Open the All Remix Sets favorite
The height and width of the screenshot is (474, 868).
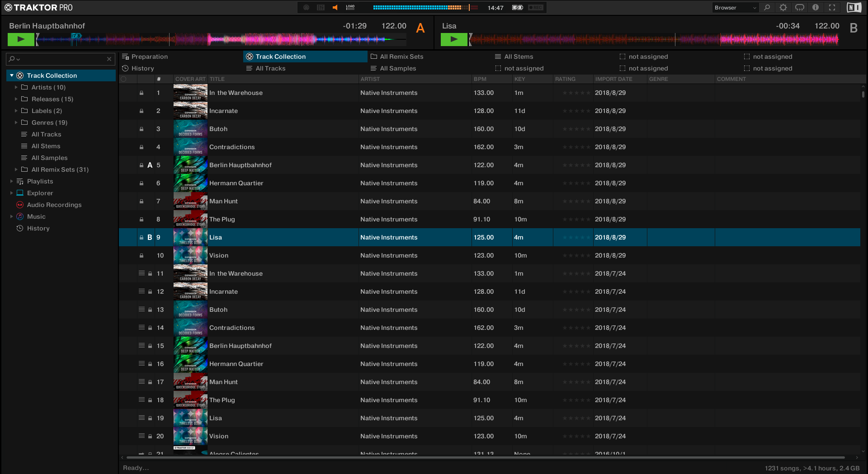click(401, 56)
